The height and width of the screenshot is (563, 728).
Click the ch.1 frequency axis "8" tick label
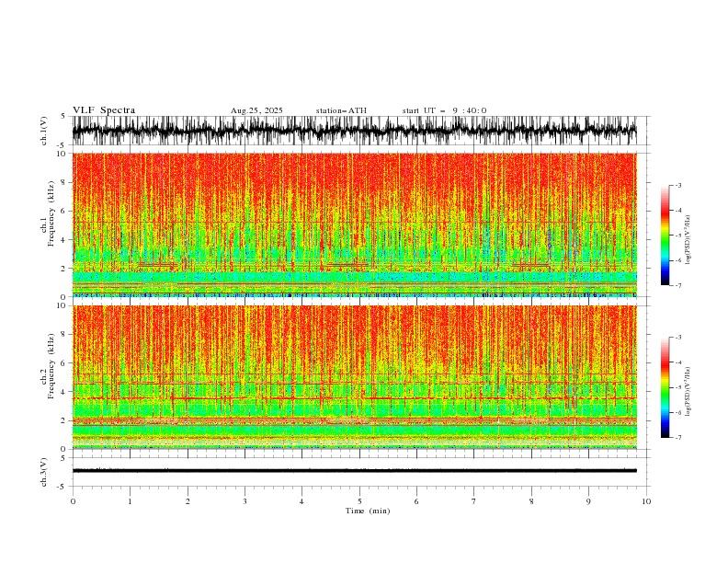click(x=63, y=182)
